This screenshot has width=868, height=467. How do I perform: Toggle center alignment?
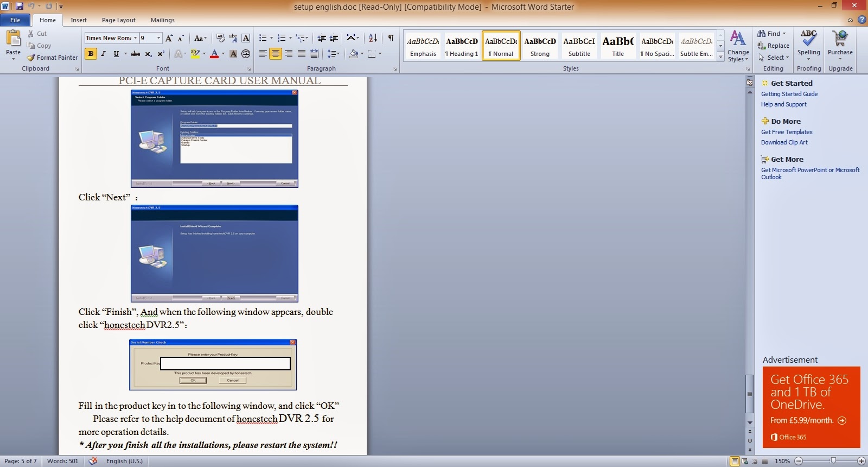point(276,54)
